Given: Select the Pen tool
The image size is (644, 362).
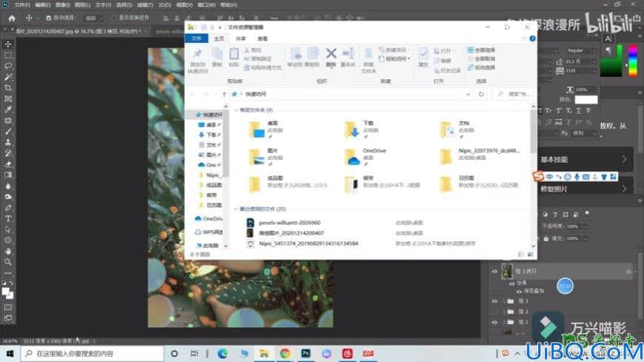Looking at the screenshot, I should click(8, 208).
